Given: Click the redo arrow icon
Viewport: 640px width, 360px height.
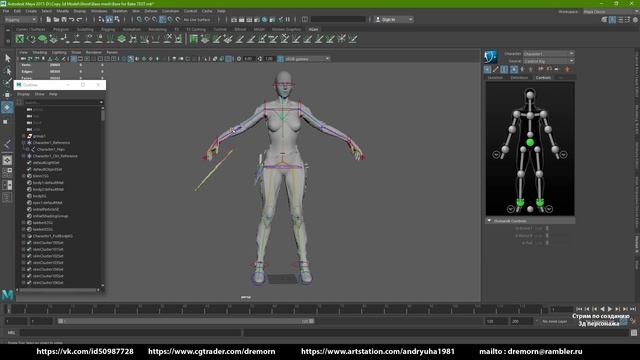Looking at the screenshot, I should tap(79, 19).
